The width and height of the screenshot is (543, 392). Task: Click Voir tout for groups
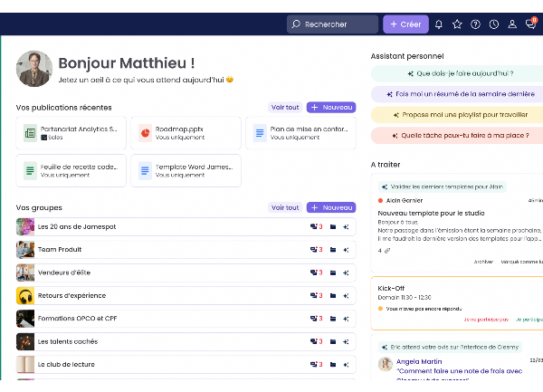(285, 207)
